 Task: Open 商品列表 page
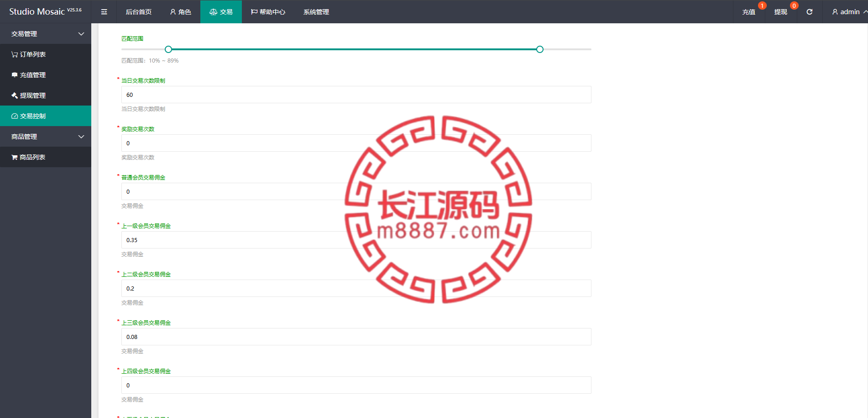click(x=46, y=157)
